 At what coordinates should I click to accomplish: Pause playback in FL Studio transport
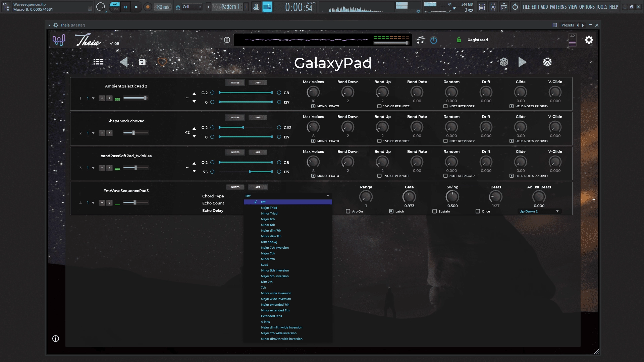click(125, 7)
